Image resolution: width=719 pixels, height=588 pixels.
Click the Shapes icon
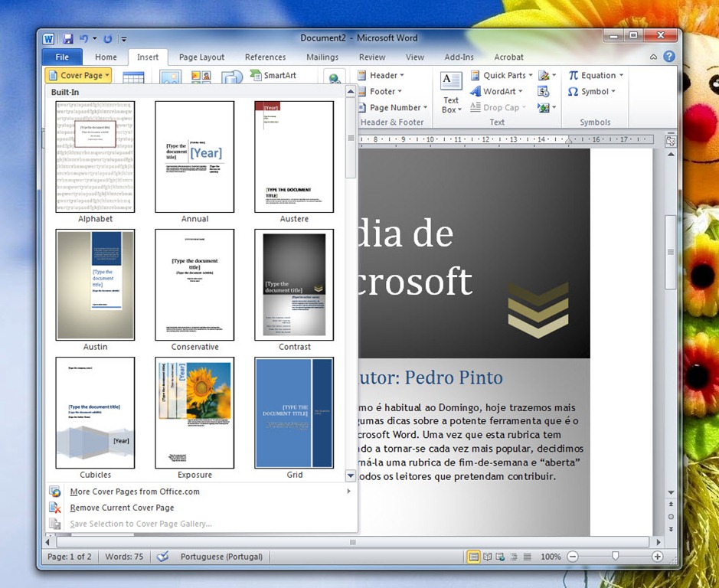point(232,77)
